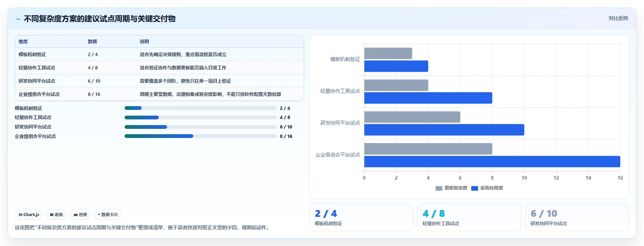Click the chart y-axis label 模板机制验证

point(345,60)
